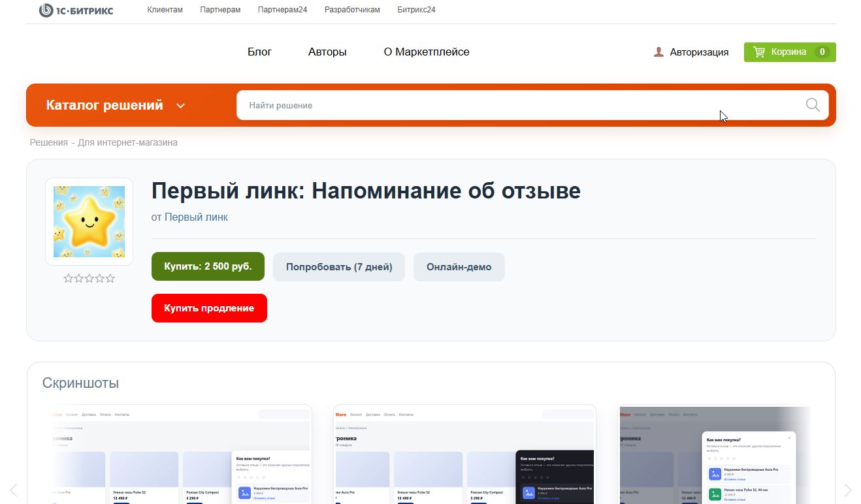Open the Блог section
Viewport: 861px width, 504px height.
coord(260,52)
